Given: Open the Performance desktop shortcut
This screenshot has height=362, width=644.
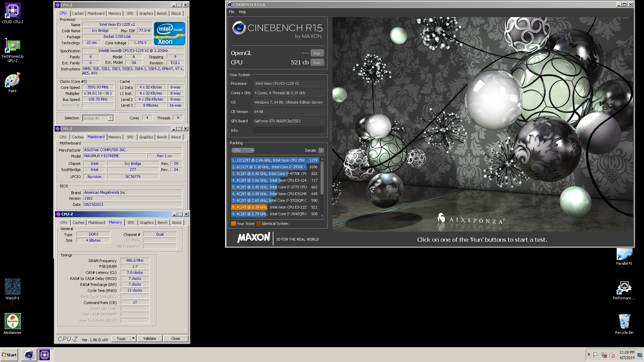Looking at the screenshot, I should pos(624,290).
